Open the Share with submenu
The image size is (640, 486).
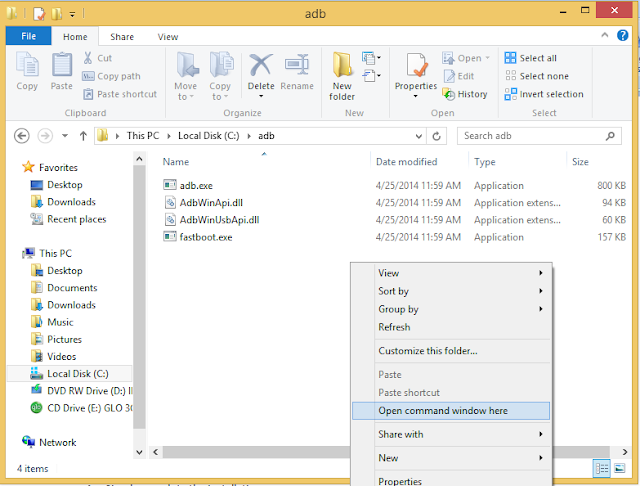pos(451,434)
